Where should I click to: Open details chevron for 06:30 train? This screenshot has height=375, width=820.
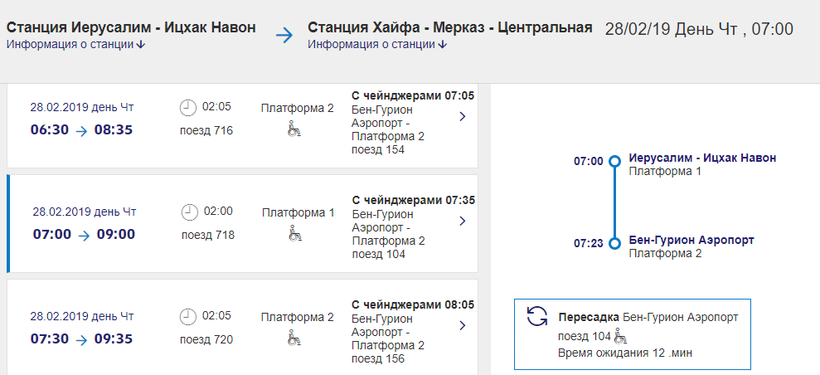point(462,117)
